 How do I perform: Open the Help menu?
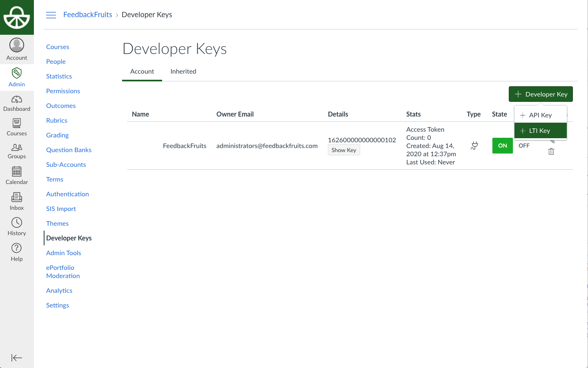pos(17,252)
